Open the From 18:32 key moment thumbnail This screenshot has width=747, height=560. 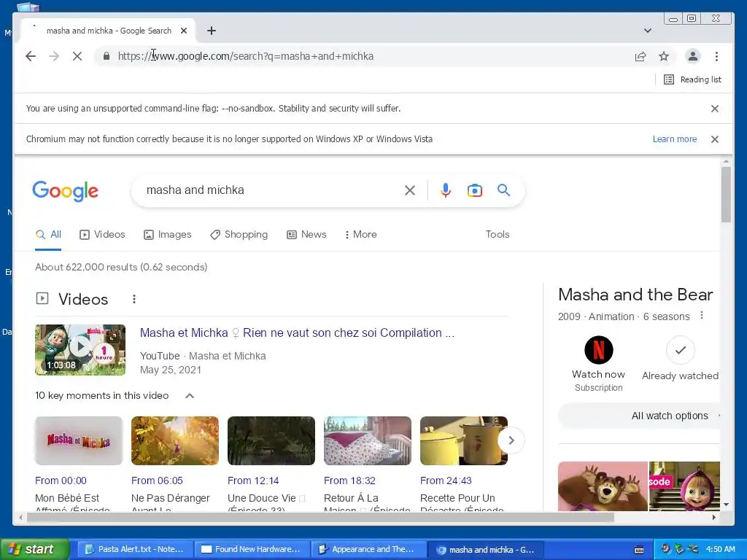coord(368,441)
